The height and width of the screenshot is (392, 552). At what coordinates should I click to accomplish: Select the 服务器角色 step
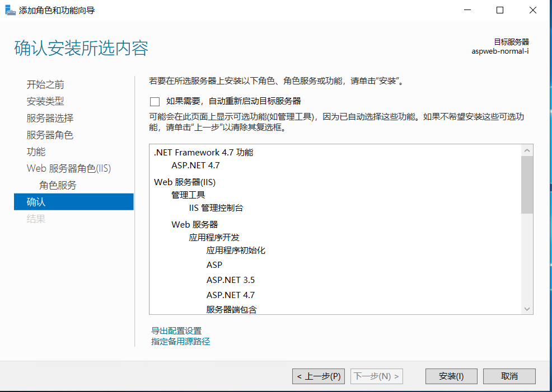coord(50,135)
